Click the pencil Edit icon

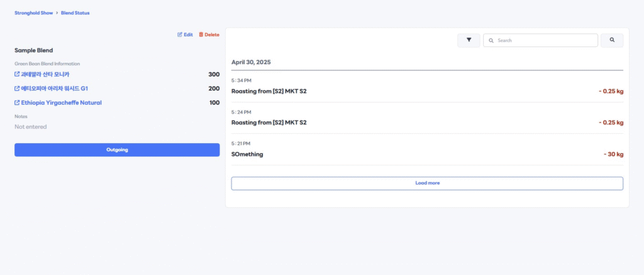click(x=179, y=35)
